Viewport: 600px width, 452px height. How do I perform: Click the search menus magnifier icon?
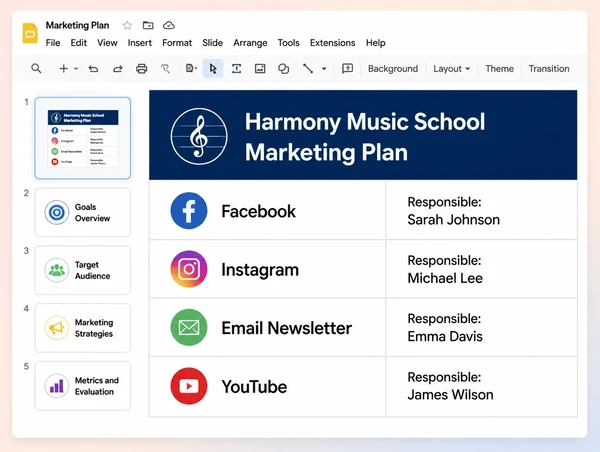36,69
